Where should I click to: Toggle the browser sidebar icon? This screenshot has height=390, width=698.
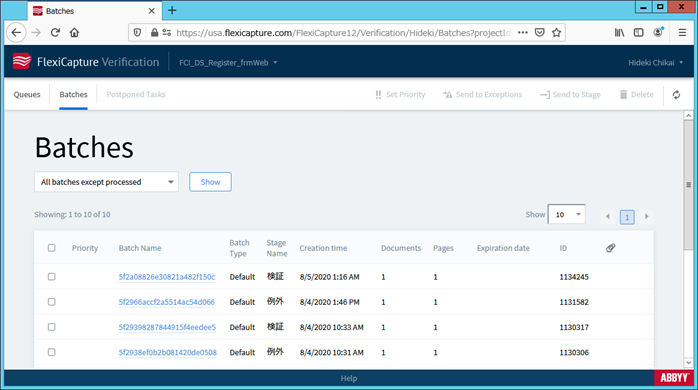[638, 32]
